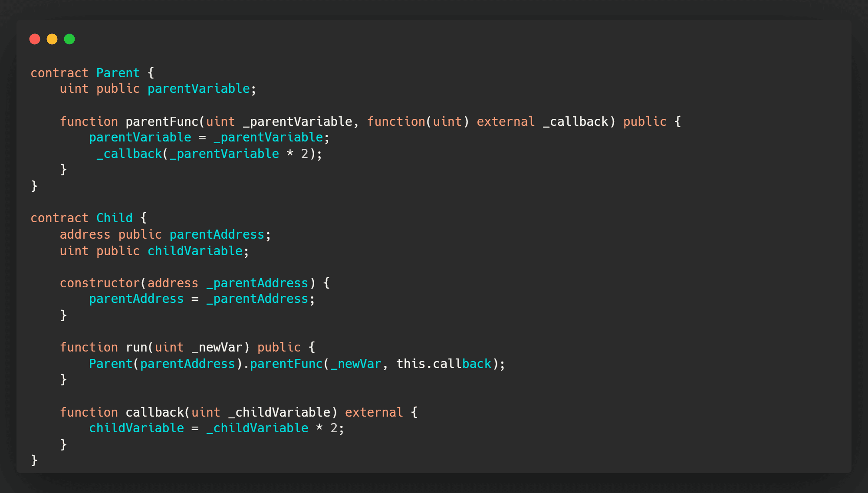Click the 'Parent' contract name
The image size is (868, 493).
pyautogui.click(x=118, y=73)
